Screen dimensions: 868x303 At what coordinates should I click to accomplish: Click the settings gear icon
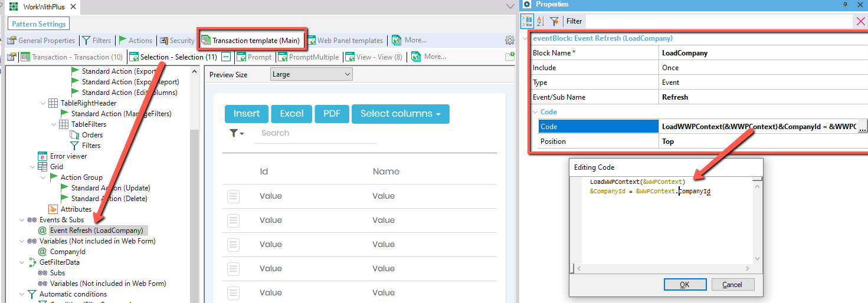click(509, 41)
